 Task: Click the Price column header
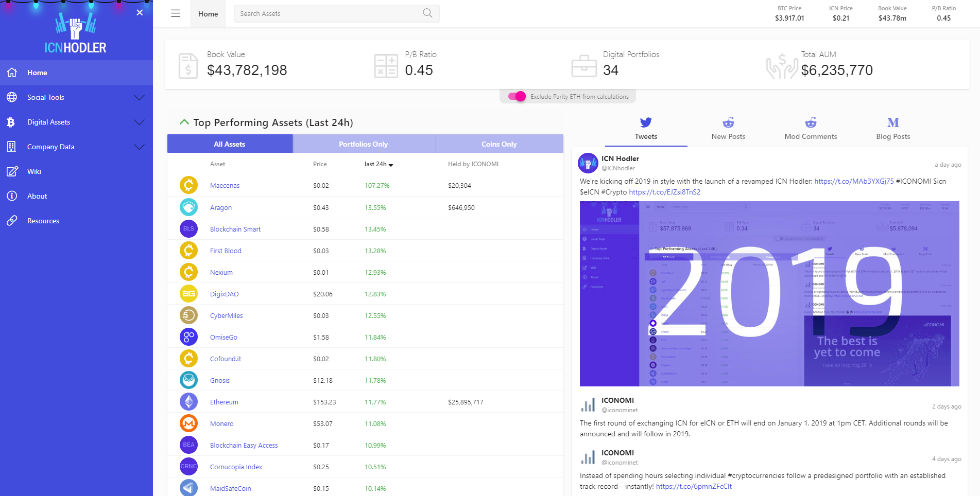[320, 164]
